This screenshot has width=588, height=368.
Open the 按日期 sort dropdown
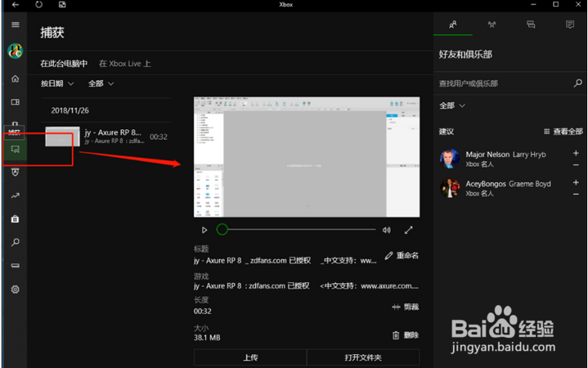pos(57,83)
